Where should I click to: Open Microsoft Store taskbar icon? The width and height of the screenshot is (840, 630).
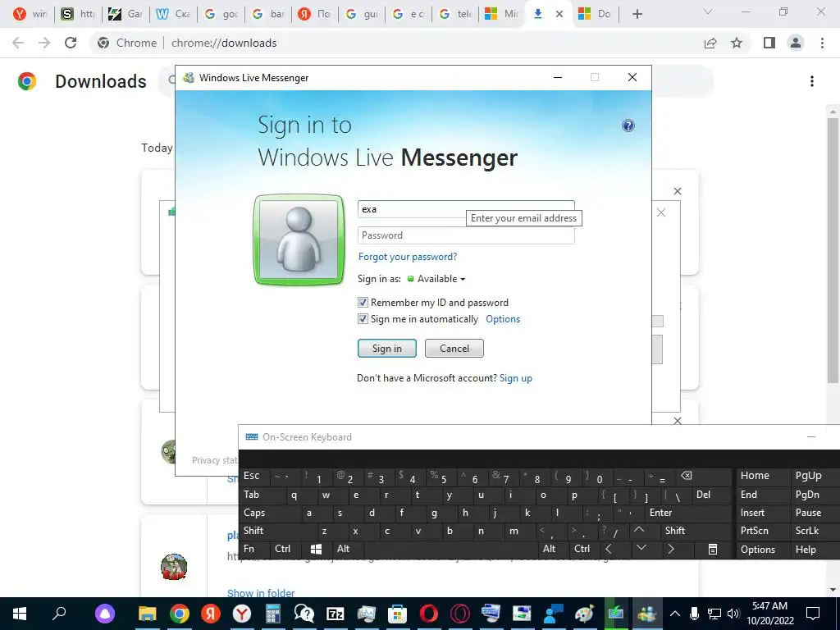coord(398,614)
